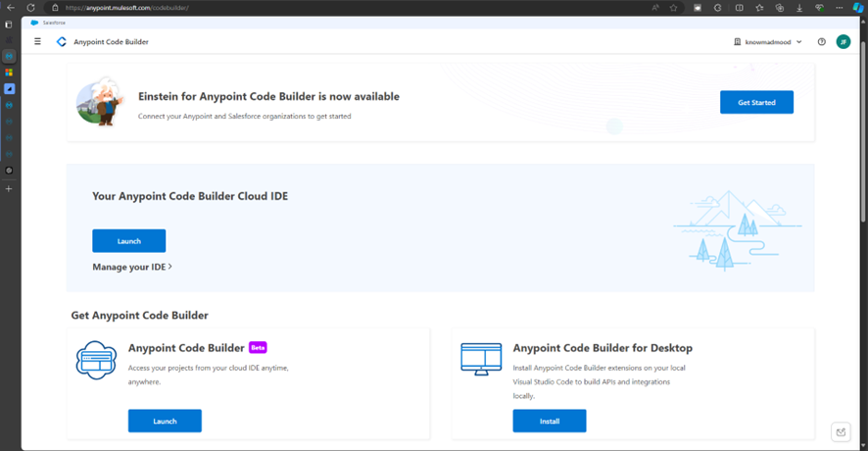
Task: Click the "Anypoint Code Builder for Desktop" title
Action: [x=603, y=348]
